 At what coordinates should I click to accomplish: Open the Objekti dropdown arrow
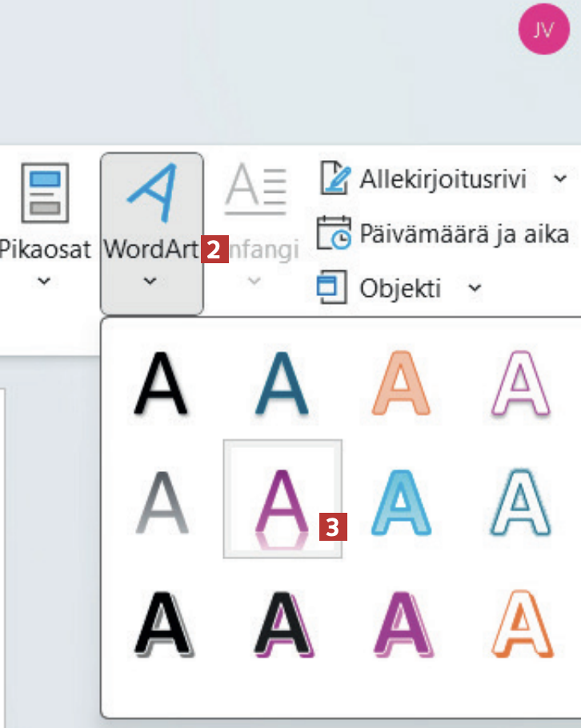[x=475, y=287]
